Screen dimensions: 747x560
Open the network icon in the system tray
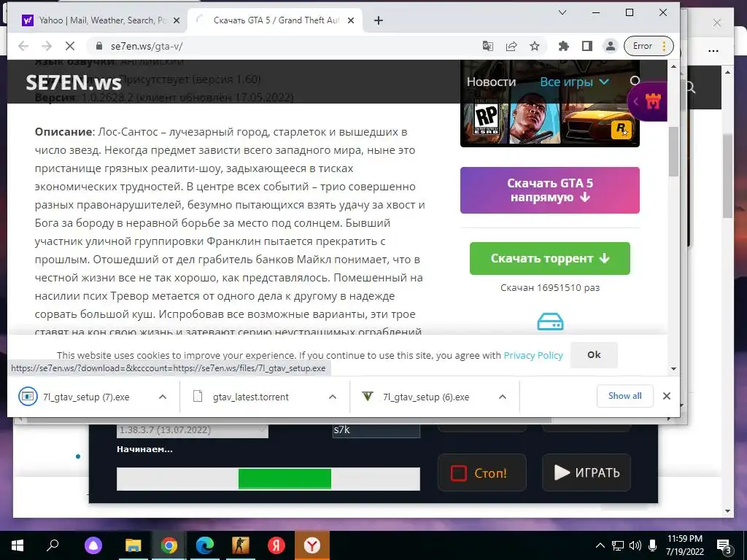point(618,545)
